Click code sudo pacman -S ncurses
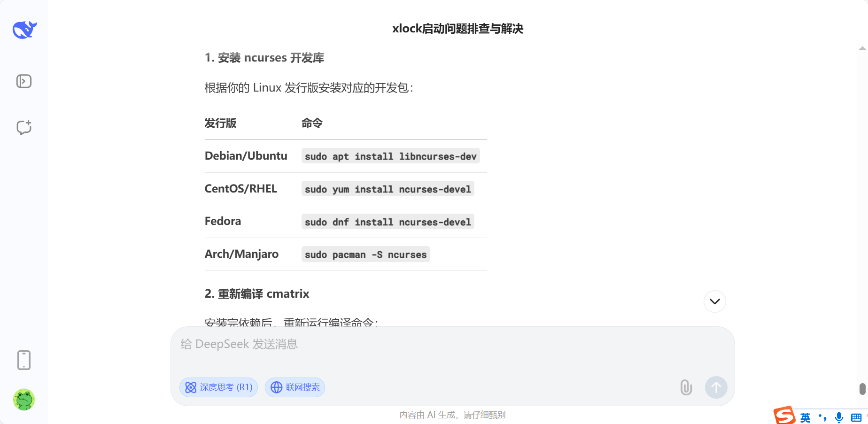Screen dimensions: 868x424 pyautogui.click(x=366, y=254)
